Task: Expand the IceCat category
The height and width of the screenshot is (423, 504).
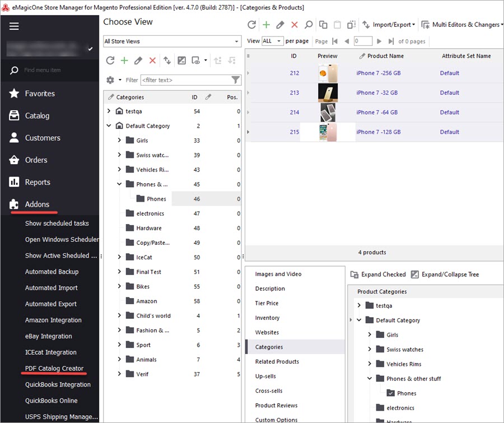Action: click(119, 257)
